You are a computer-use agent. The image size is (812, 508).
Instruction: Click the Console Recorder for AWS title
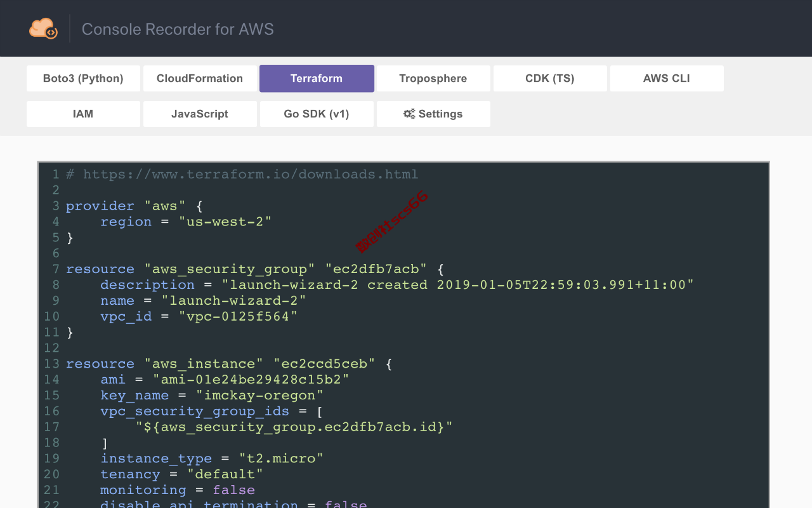[178, 29]
